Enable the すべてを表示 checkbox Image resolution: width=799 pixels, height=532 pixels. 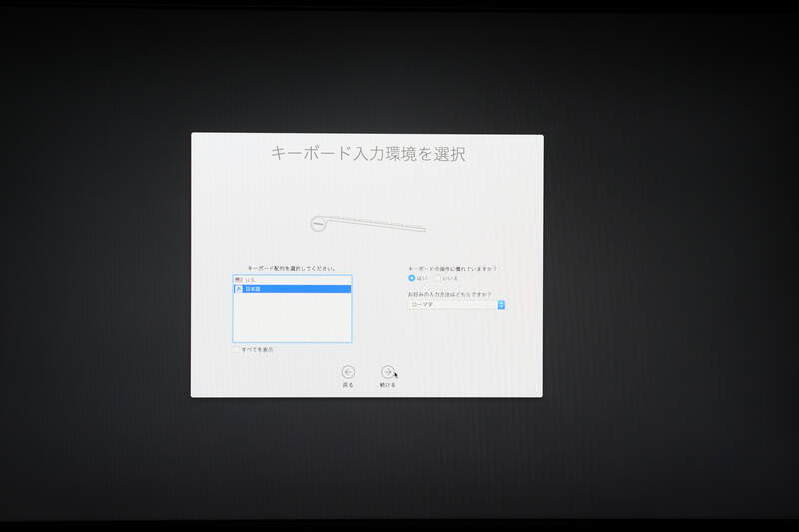pyautogui.click(x=236, y=350)
